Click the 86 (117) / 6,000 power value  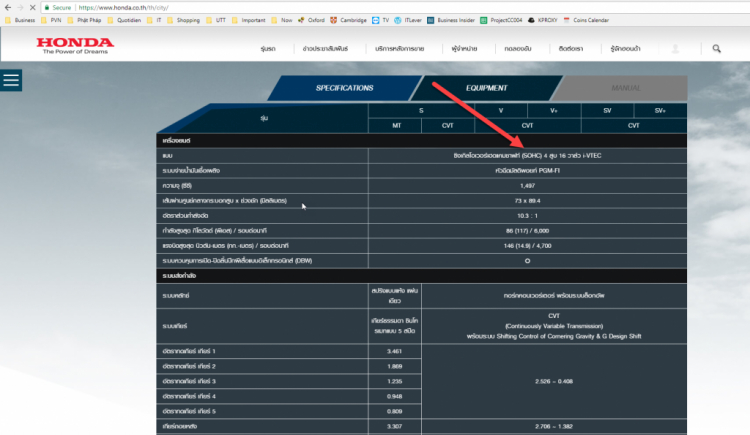527,231
